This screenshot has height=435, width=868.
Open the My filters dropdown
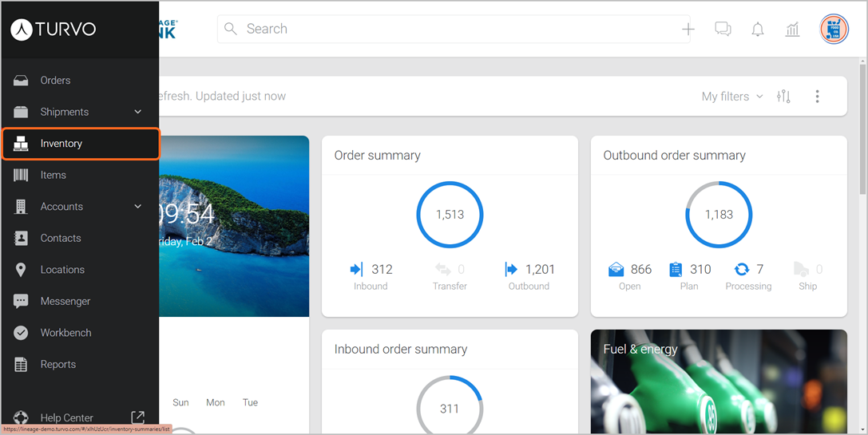[731, 97]
